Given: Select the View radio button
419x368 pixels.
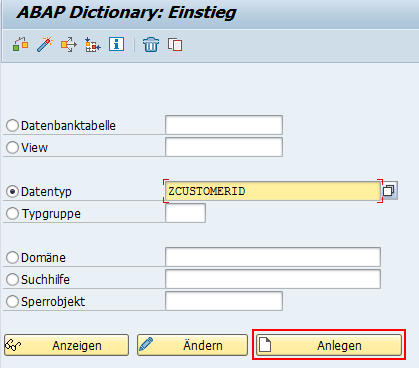Looking at the screenshot, I should click(x=12, y=147).
